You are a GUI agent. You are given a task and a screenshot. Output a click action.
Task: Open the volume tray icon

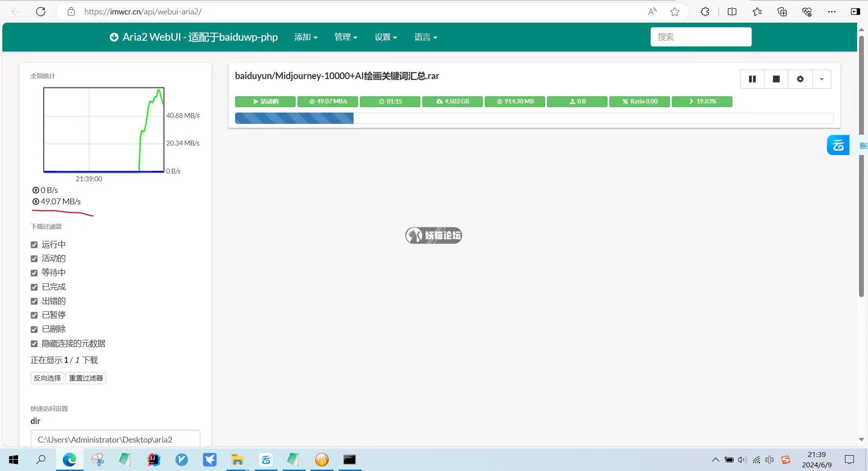[742, 460]
